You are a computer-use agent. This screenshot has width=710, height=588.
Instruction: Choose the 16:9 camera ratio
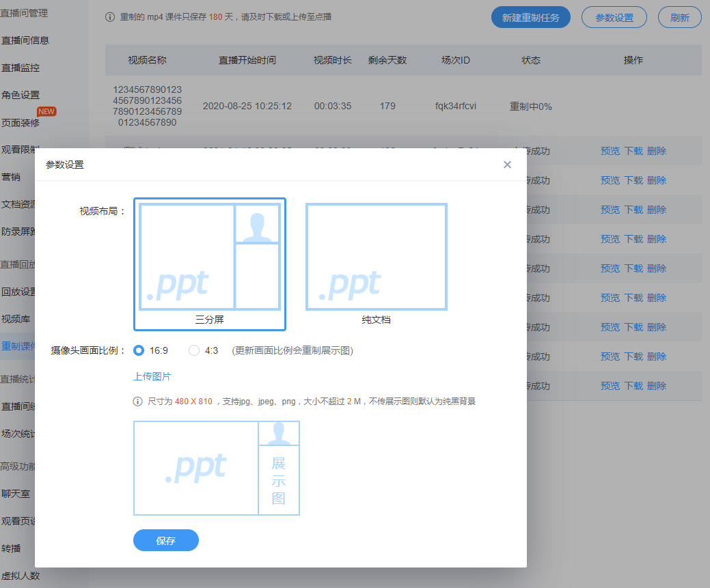click(x=139, y=350)
